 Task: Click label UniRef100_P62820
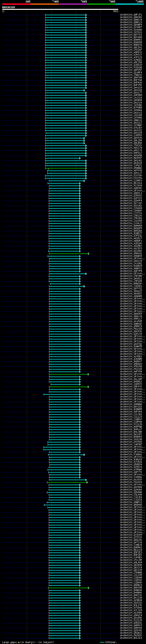tap(131, 636)
